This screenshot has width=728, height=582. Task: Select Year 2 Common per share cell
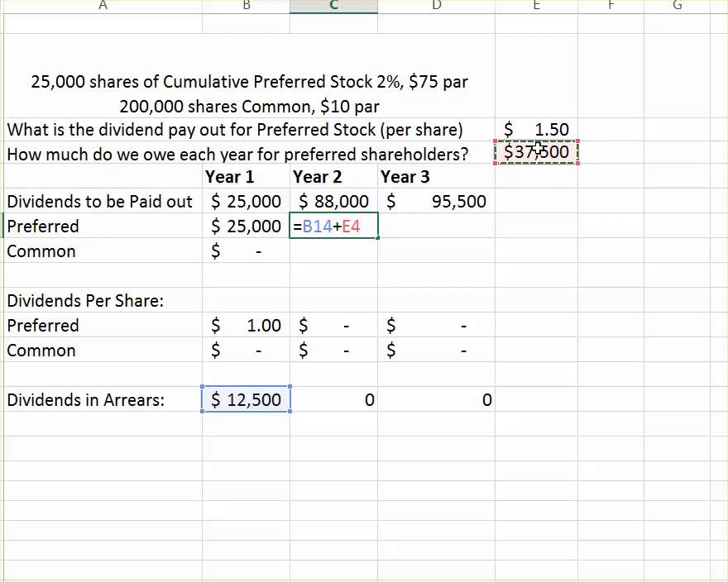[334, 351]
